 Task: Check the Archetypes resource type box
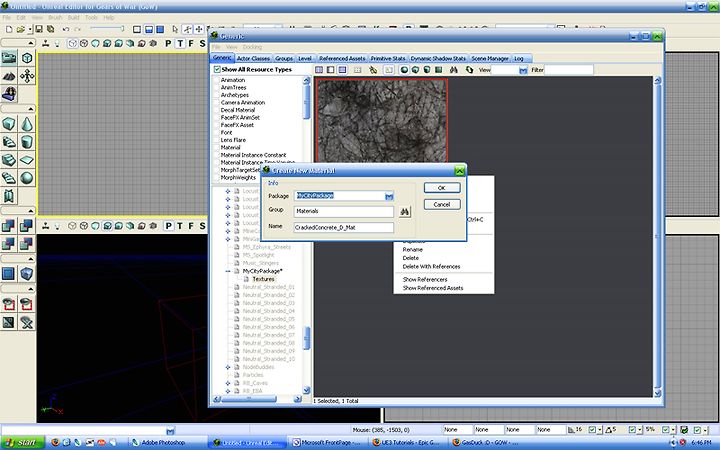(x=216, y=95)
